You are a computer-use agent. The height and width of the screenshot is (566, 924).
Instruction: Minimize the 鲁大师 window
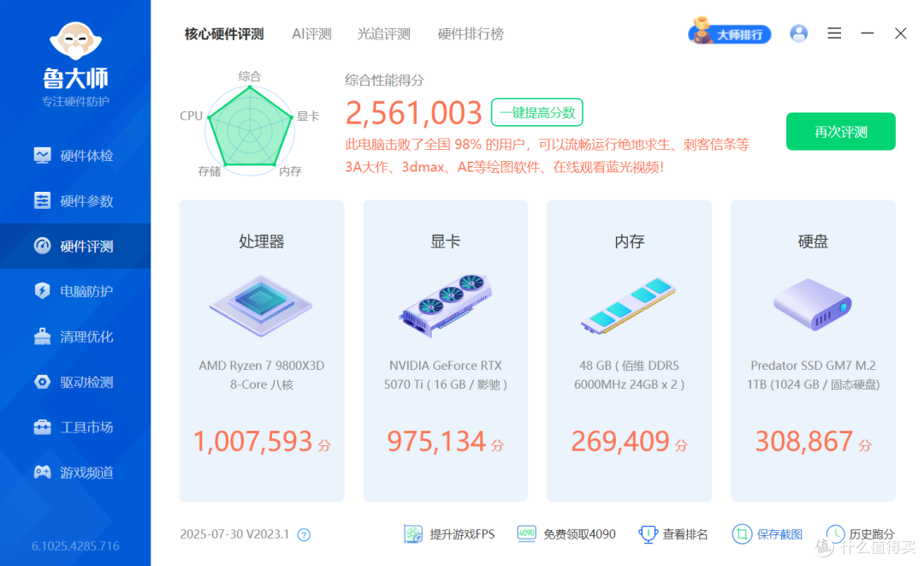tap(867, 33)
